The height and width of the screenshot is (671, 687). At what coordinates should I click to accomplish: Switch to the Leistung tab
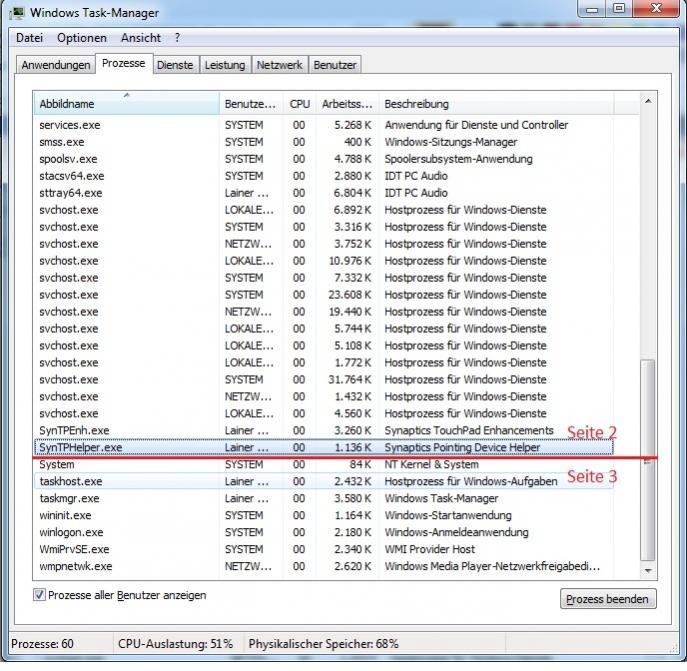tap(225, 65)
